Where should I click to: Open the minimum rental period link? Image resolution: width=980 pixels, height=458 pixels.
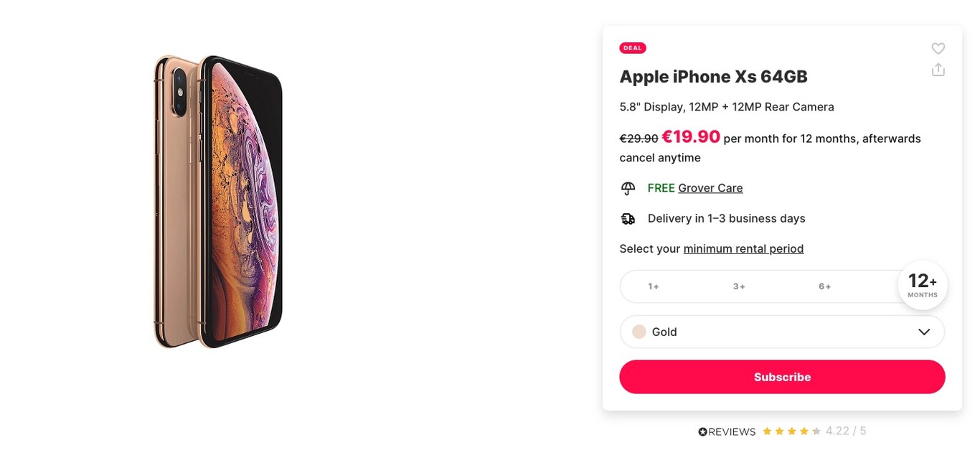coord(743,248)
